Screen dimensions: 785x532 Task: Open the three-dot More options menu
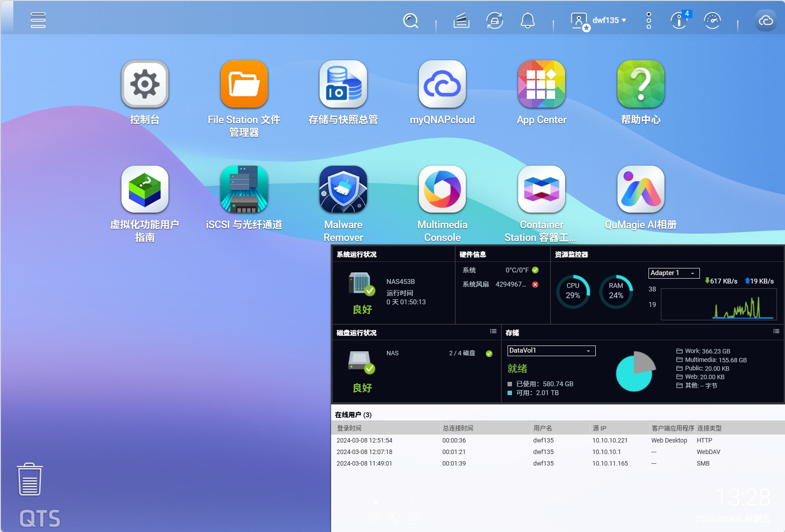[x=648, y=20]
